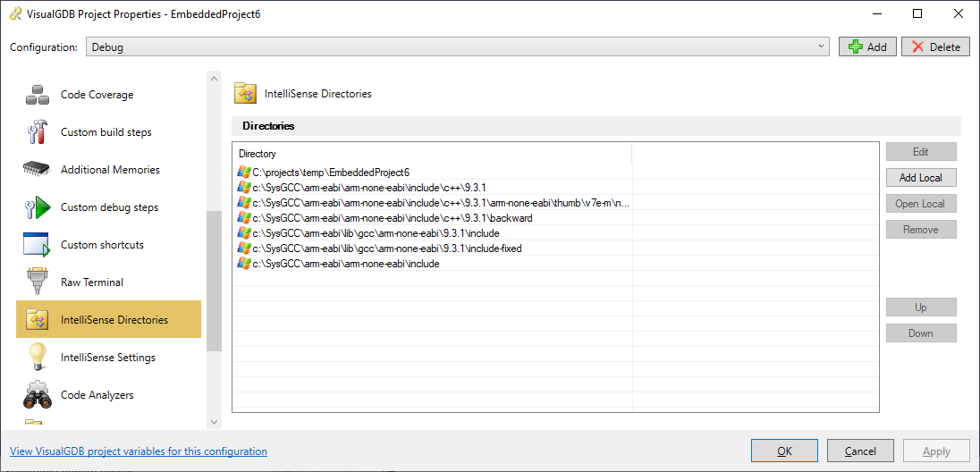Delete the current configuration

[935, 46]
